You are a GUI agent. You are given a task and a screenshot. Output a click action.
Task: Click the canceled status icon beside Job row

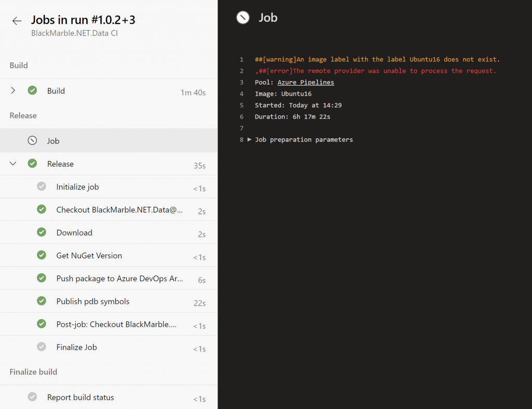(32, 140)
